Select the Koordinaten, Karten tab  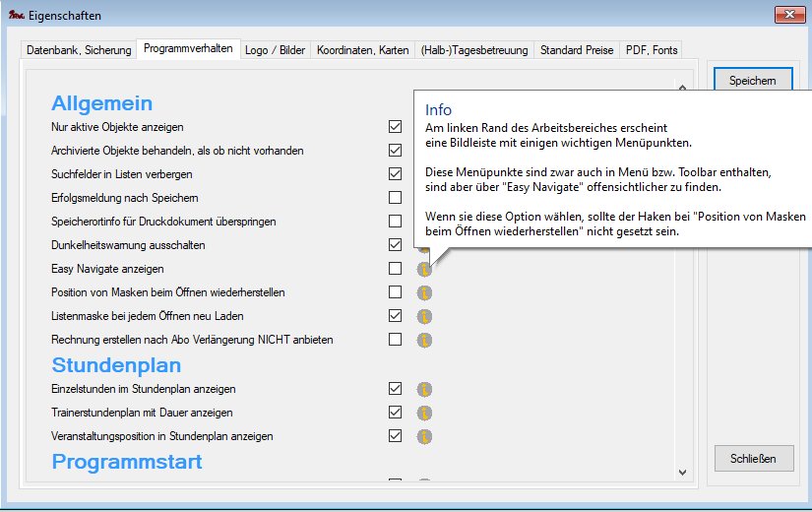(x=361, y=50)
